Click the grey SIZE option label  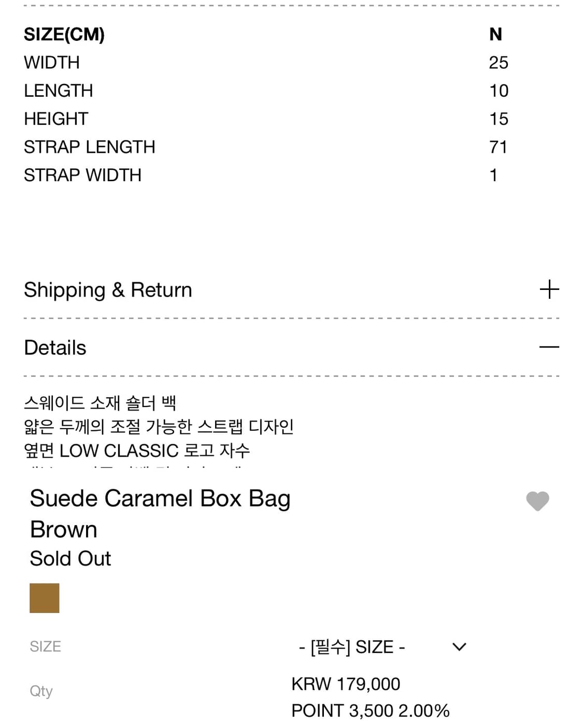46,647
